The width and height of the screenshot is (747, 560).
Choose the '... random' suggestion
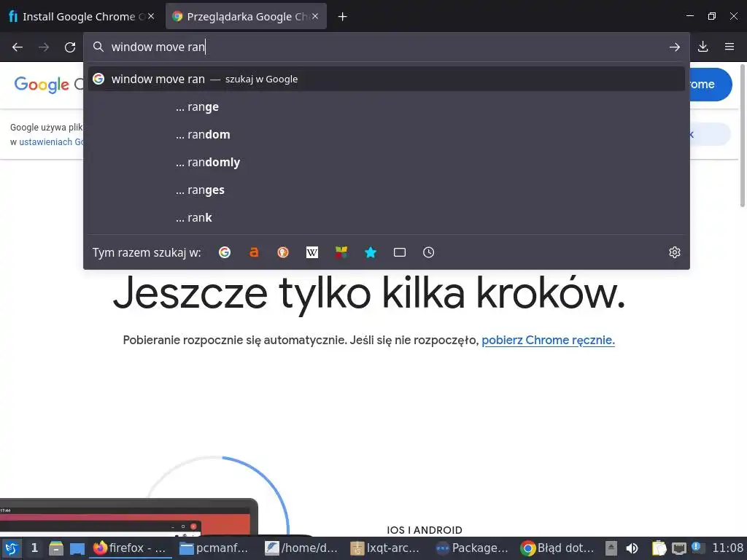point(387,134)
